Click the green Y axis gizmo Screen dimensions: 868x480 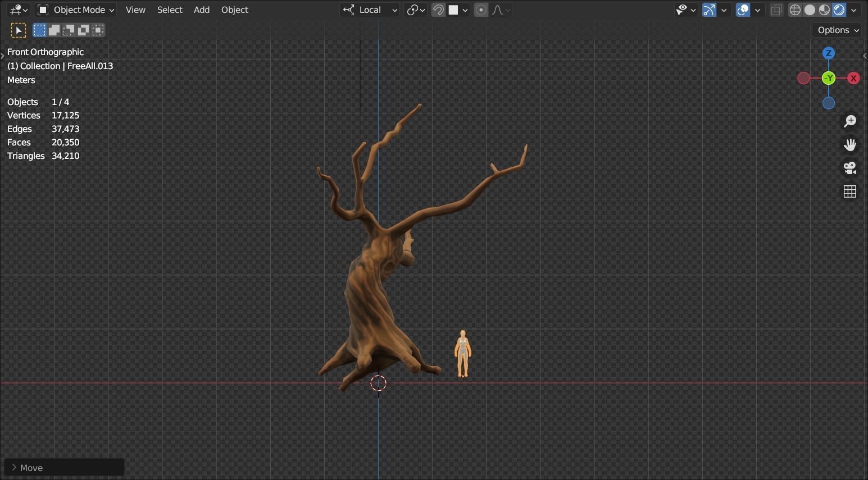click(829, 78)
